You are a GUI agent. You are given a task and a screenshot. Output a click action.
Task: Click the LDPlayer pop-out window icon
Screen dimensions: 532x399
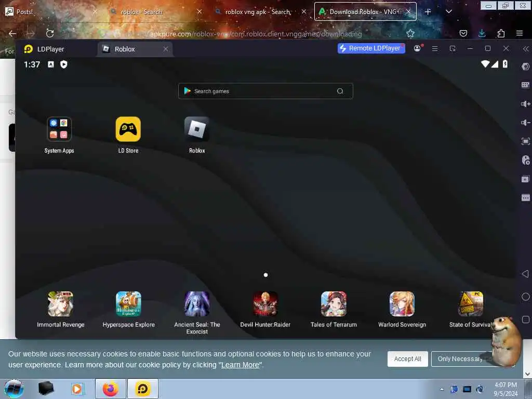point(453,49)
